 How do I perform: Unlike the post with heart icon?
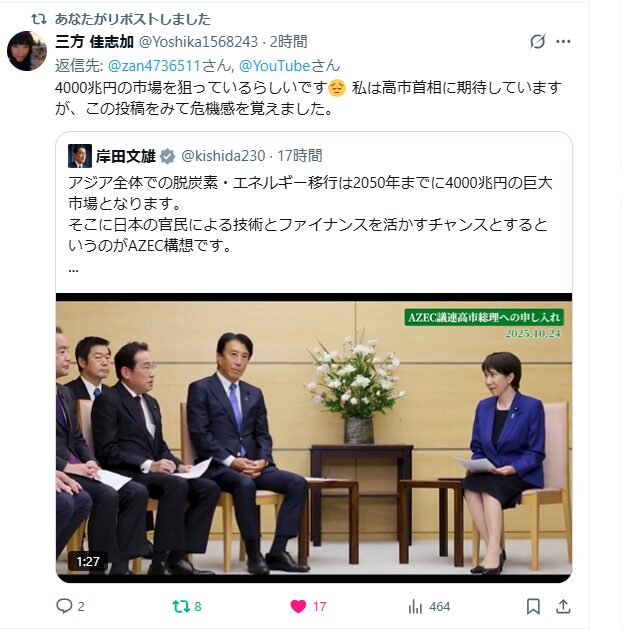pyautogui.click(x=298, y=606)
